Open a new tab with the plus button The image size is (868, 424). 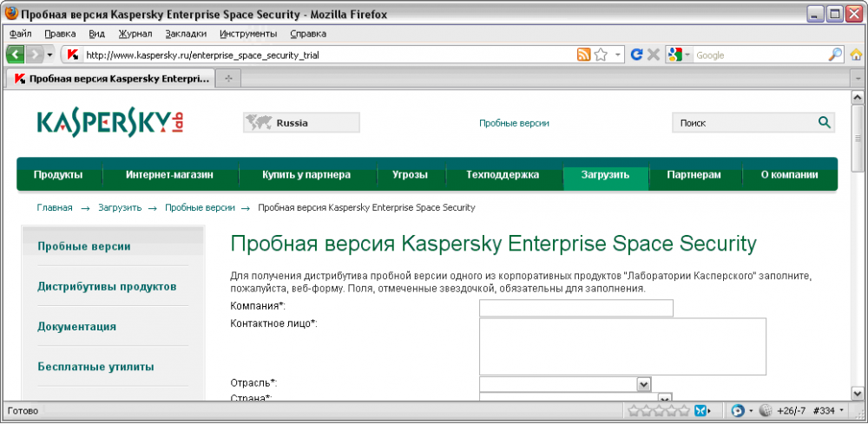click(228, 79)
